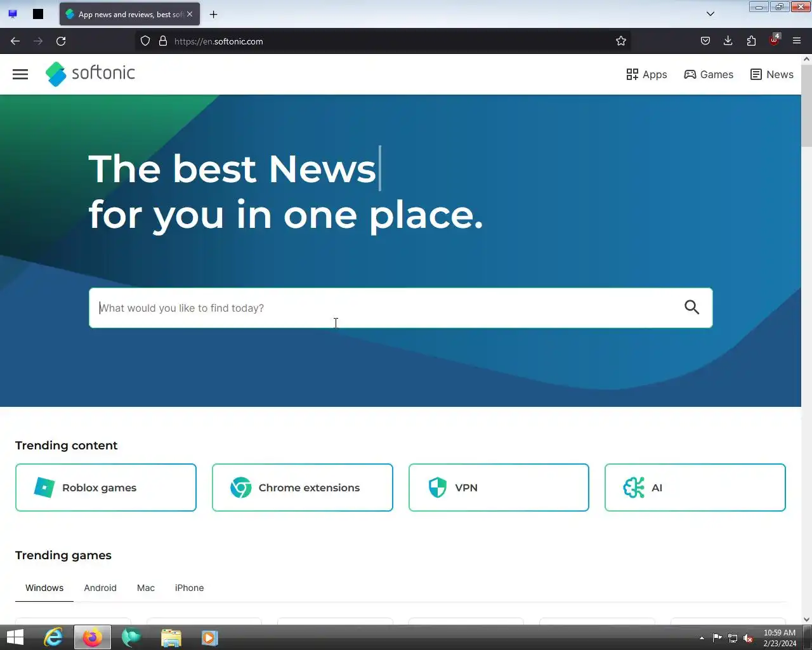Click the blue monitor icon in title bar
812x650 pixels.
[13, 14]
